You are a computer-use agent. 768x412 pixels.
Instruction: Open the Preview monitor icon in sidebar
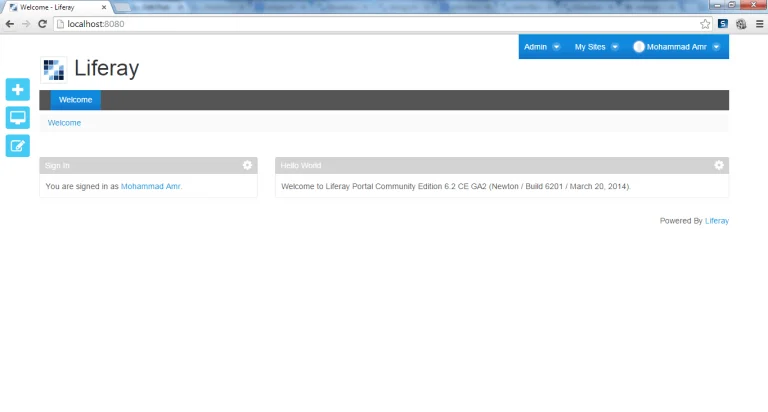coord(18,118)
